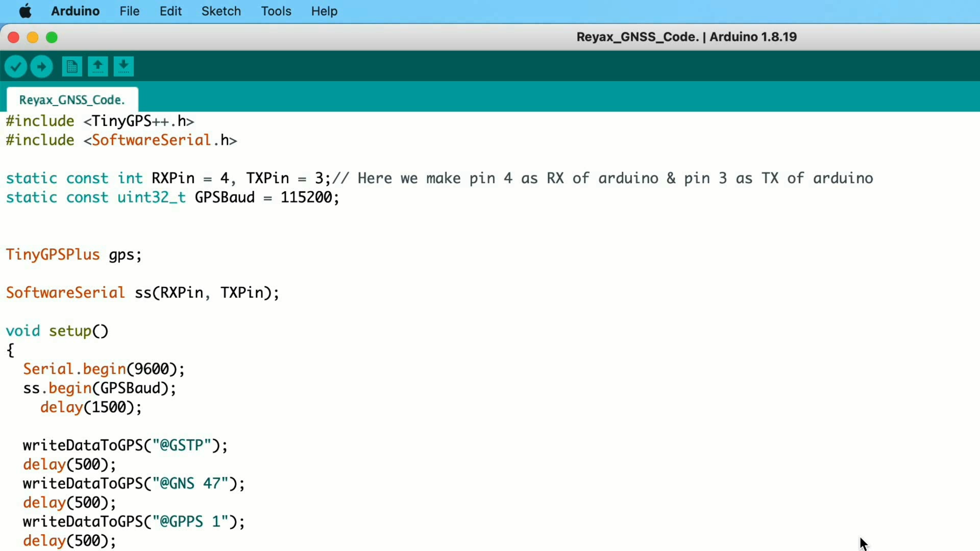Click on TXPin = 3 in code

coord(284,179)
